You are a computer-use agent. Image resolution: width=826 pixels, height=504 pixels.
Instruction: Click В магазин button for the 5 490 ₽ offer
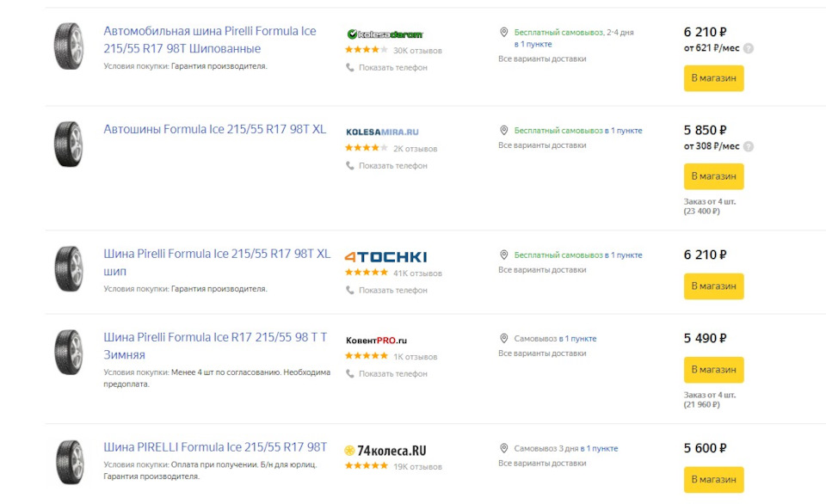point(713,370)
